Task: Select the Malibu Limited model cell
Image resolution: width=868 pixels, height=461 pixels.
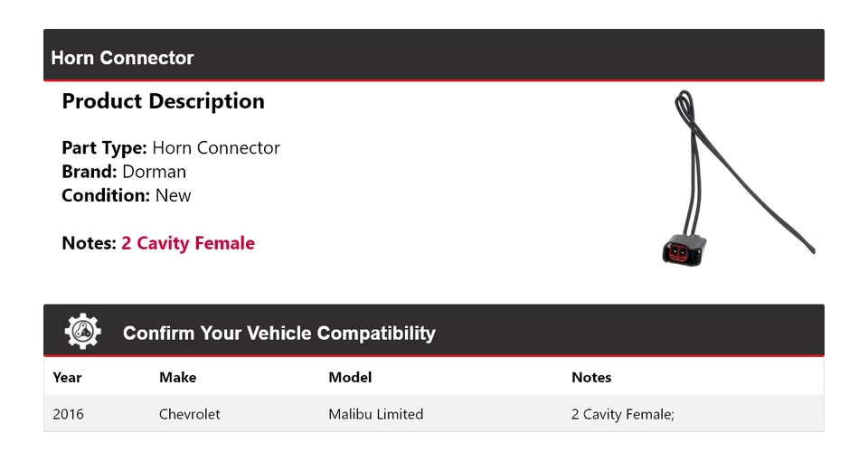Action: pyautogui.click(x=375, y=414)
